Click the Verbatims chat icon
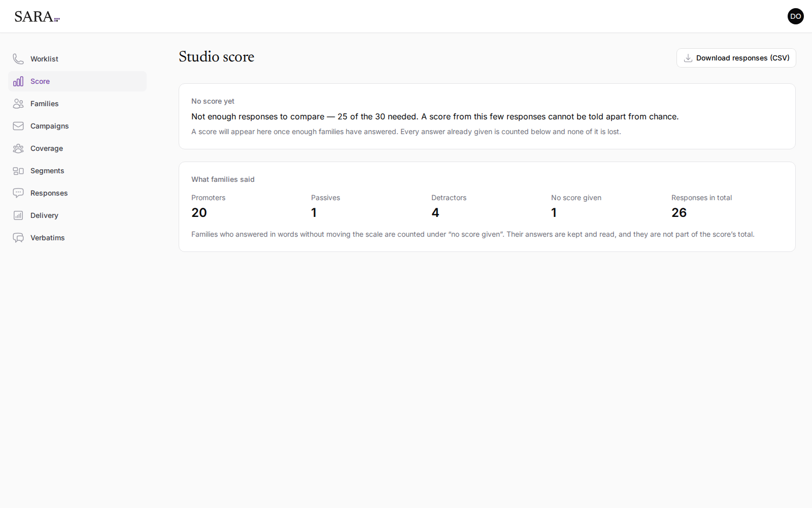The height and width of the screenshot is (508, 812). pyautogui.click(x=18, y=238)
